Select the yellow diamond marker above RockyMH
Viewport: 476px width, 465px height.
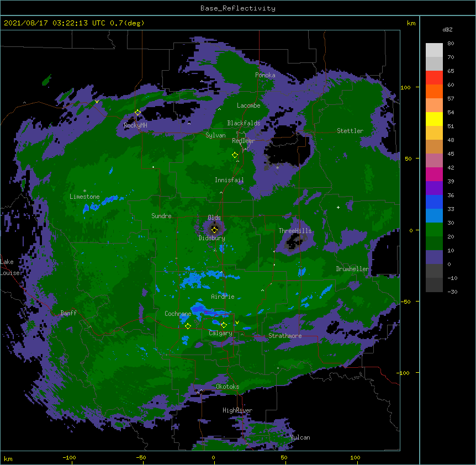point(137,113)
